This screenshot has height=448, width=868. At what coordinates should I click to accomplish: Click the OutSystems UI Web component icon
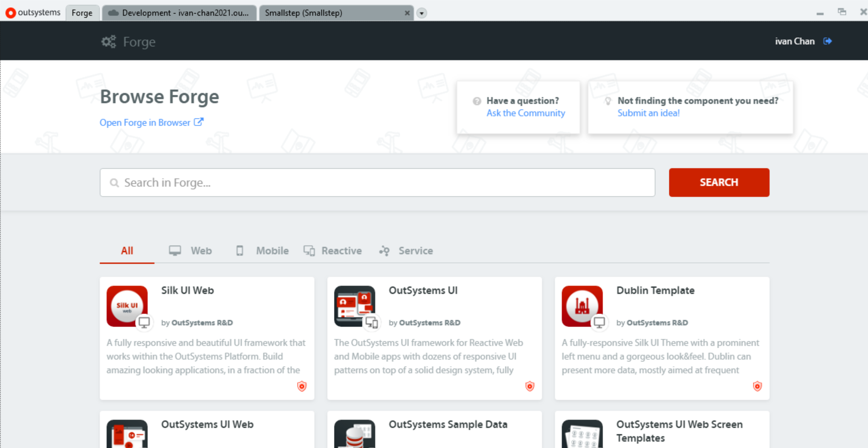pos(127,434)
